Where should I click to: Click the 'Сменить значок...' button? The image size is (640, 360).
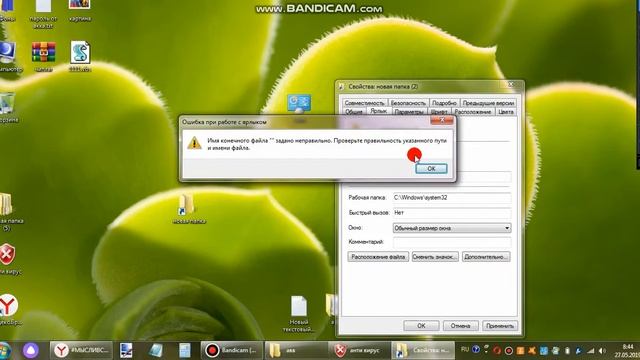tap(435, 257)
